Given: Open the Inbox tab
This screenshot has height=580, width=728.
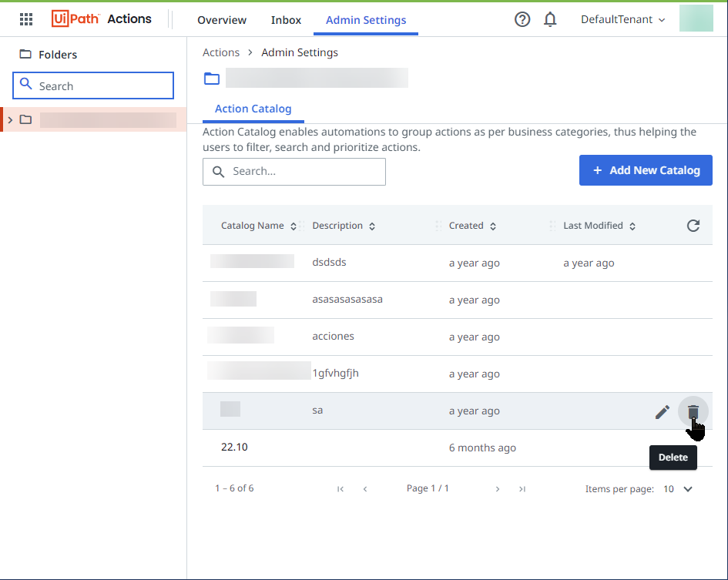Looking at the screenshot, I should pyautogui.click(x=286, y=20).
